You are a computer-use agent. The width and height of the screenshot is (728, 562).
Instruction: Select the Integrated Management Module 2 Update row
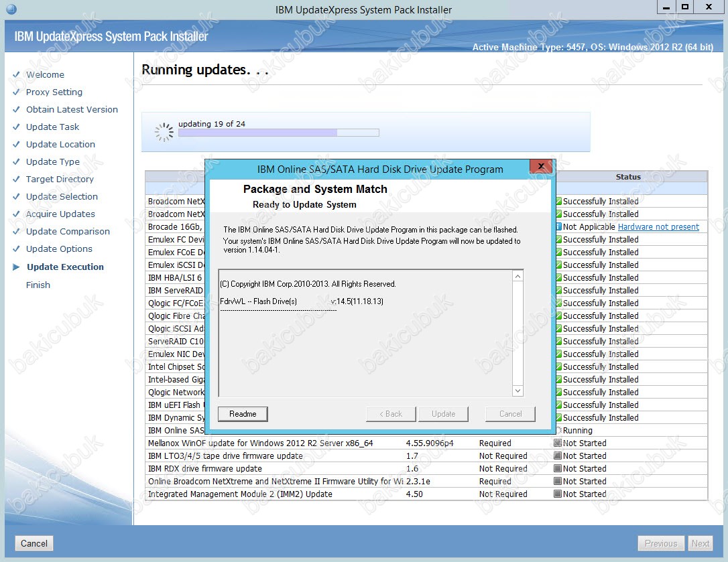click(x=426, y=494)
